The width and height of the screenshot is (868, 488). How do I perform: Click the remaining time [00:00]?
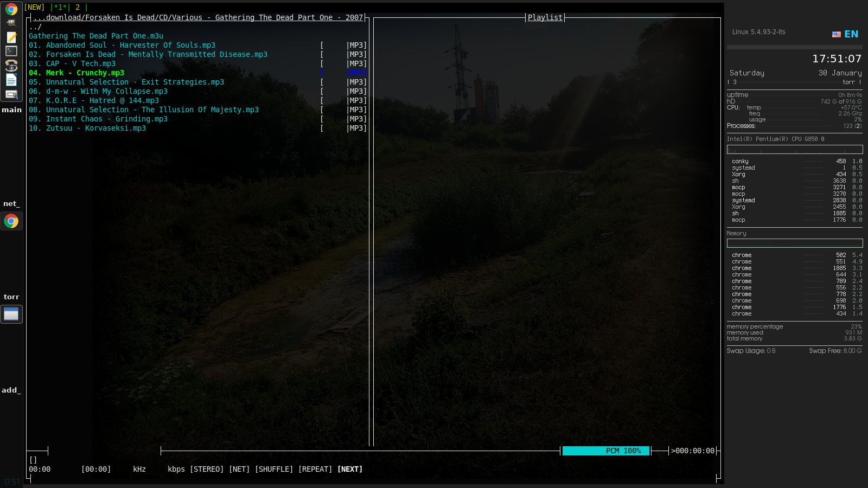96,470
